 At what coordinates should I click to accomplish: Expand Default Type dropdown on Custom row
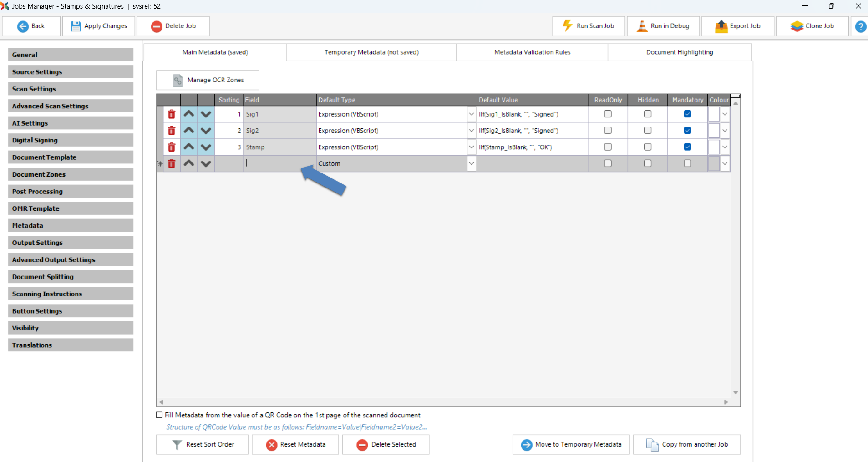click(471, 163)
